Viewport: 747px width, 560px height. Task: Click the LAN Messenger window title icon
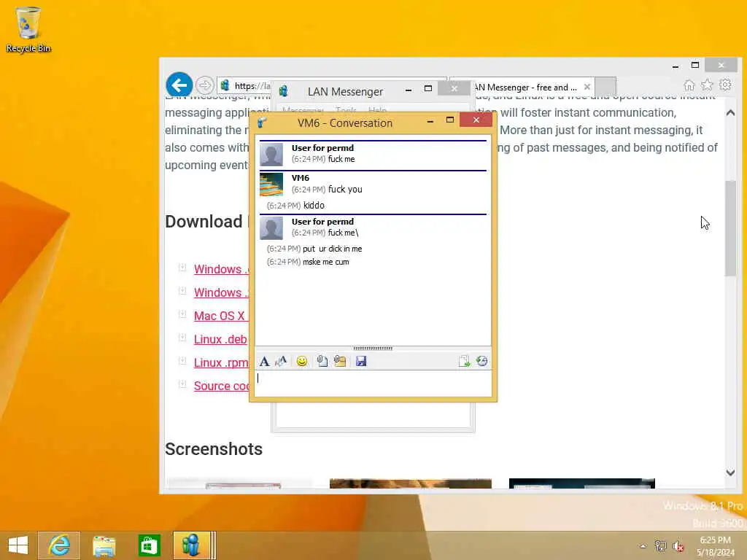click(284, 91)
